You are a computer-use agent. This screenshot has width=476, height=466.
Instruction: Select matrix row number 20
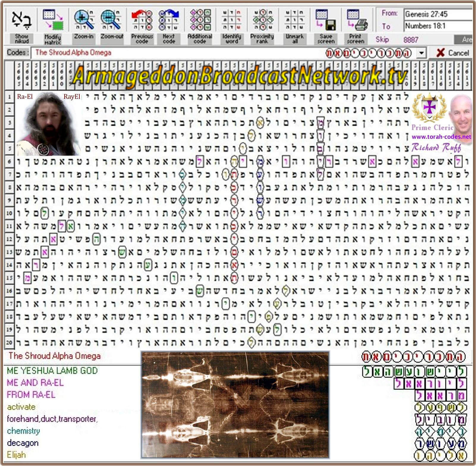click(x=10, y=343)
